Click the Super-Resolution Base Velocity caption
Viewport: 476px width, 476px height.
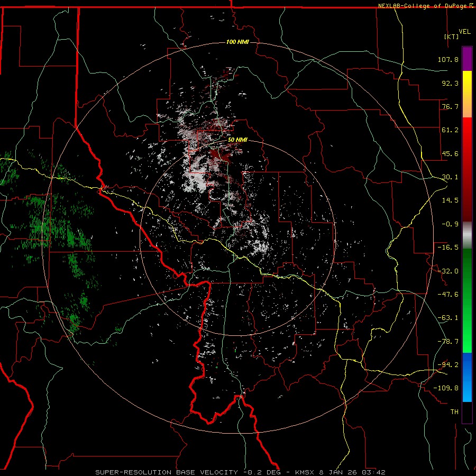(241, 472)
